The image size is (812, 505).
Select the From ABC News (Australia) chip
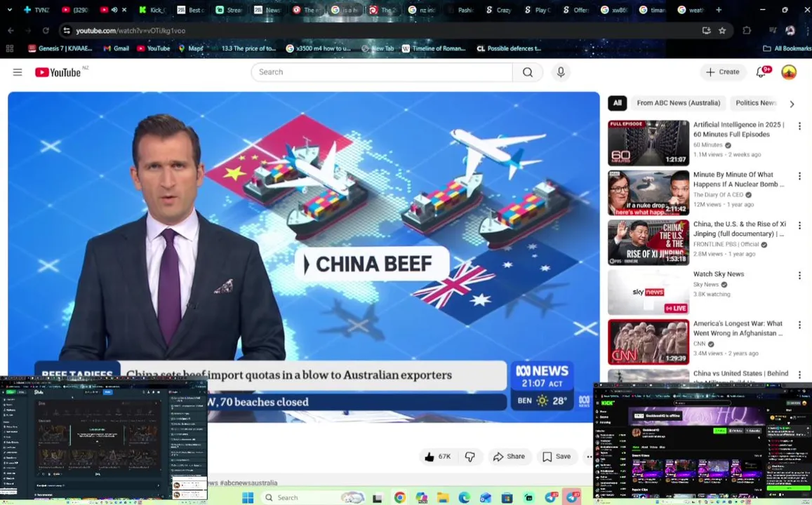pyautogui.click(x=679, y=103)
